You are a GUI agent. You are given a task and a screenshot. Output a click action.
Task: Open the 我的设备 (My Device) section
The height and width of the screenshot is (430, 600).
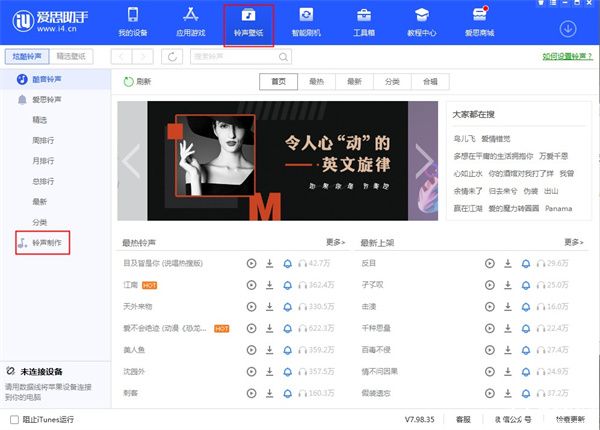tap(133, 22)
